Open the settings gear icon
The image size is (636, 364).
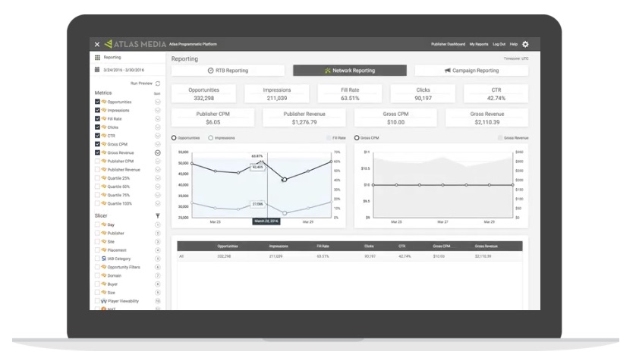[525, 44]
